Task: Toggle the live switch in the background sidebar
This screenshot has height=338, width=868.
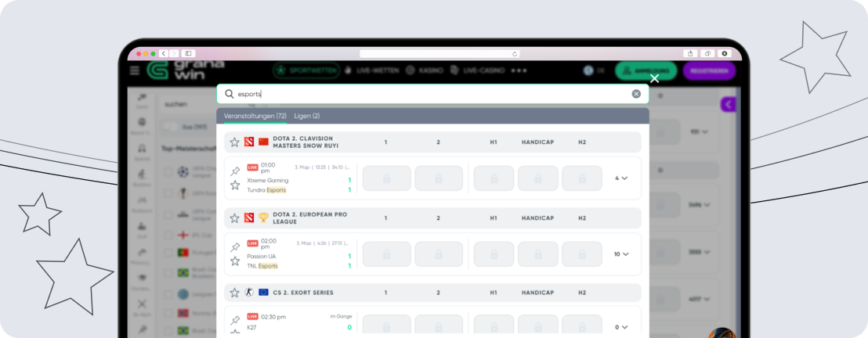Action: pos(172,128)
